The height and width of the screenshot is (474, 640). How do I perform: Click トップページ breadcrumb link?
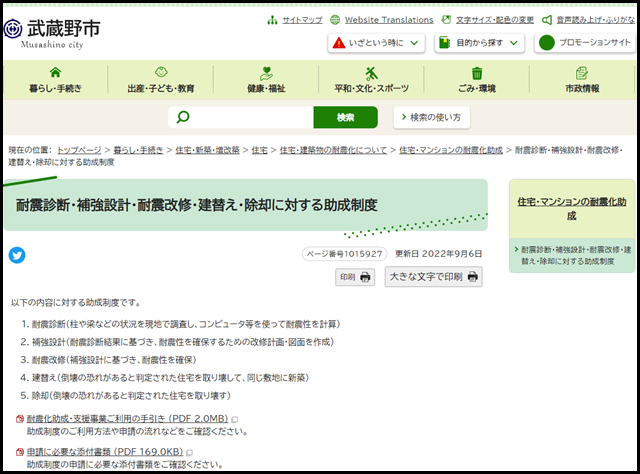pyautogui.click(x=79, y=149)
